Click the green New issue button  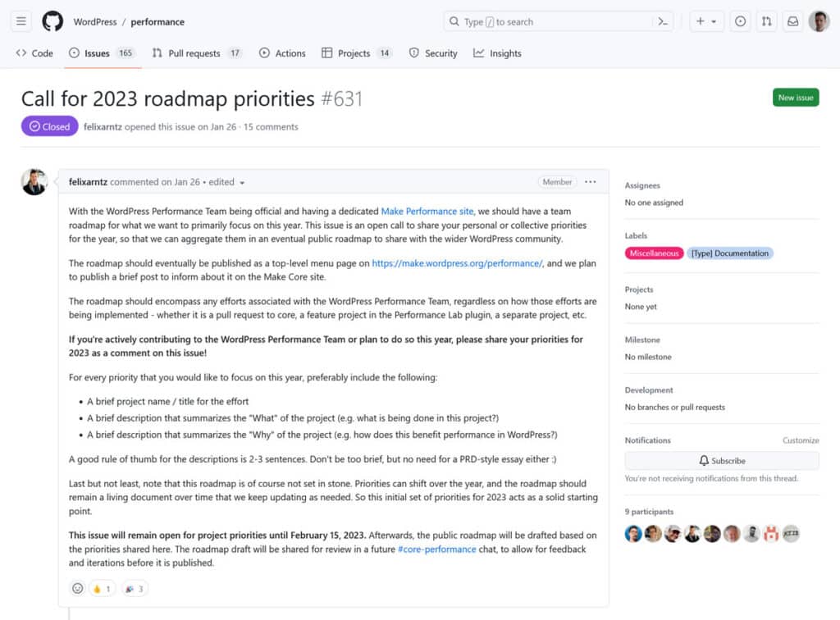pyautogui.click(x=795, y=97)
